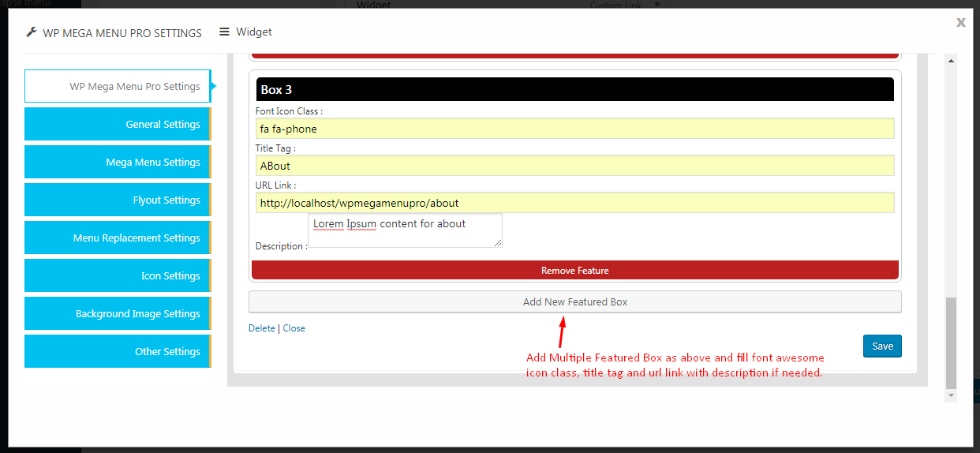Switch to the Widget header tab
The image size is (980, 453).
(245, 32)
